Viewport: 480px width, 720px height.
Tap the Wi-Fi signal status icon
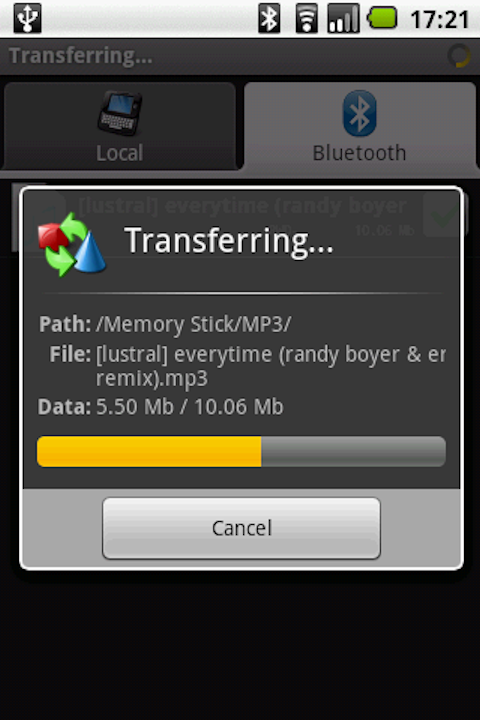pos(306,19)
